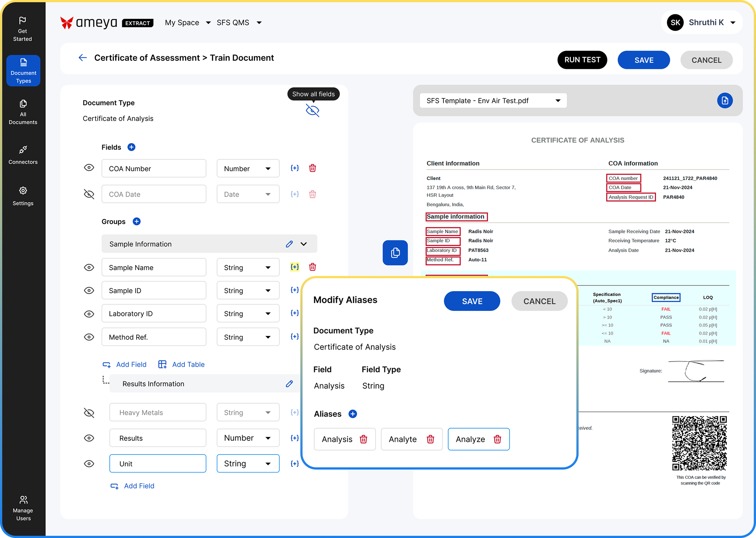The image size is (756, 538).
Task: Click the upload document icon
Action: point(725,100)
